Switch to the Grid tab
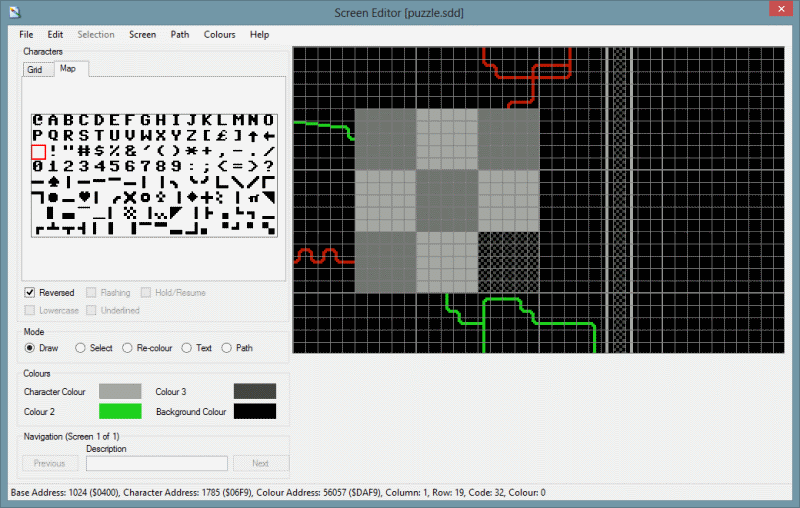 click(x=35, y=69)
